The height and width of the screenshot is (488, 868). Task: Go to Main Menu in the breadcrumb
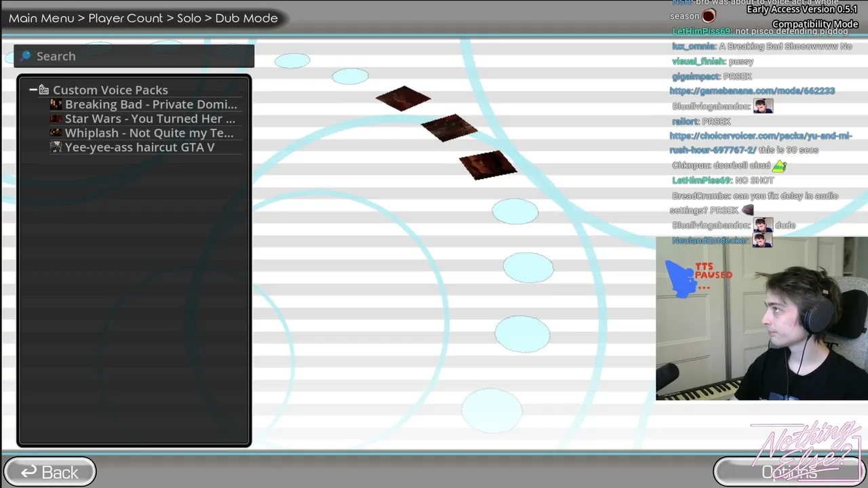click(x=41, y=18)
